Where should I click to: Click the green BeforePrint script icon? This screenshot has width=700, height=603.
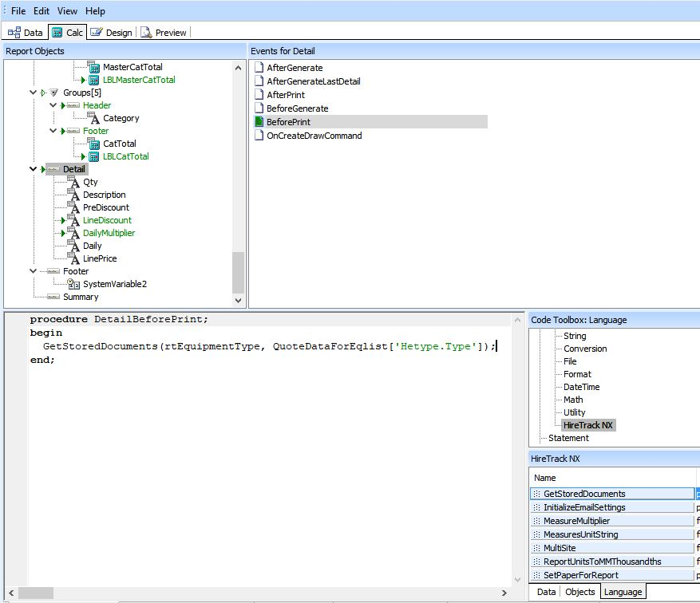pos(258,120)
